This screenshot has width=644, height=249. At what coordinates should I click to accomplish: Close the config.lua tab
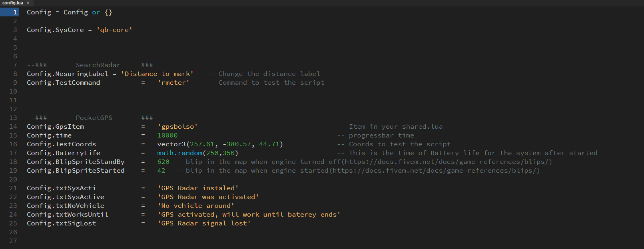coord(28,3)
